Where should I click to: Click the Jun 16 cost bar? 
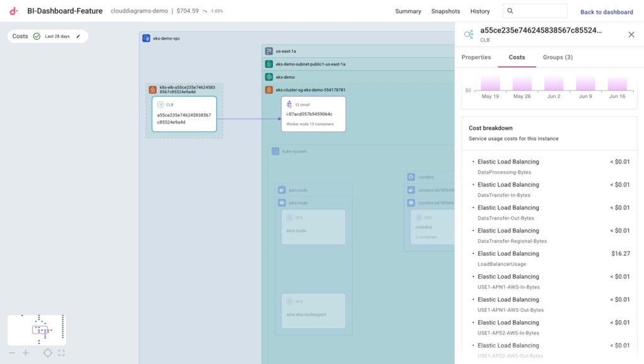tap(618, 84)
